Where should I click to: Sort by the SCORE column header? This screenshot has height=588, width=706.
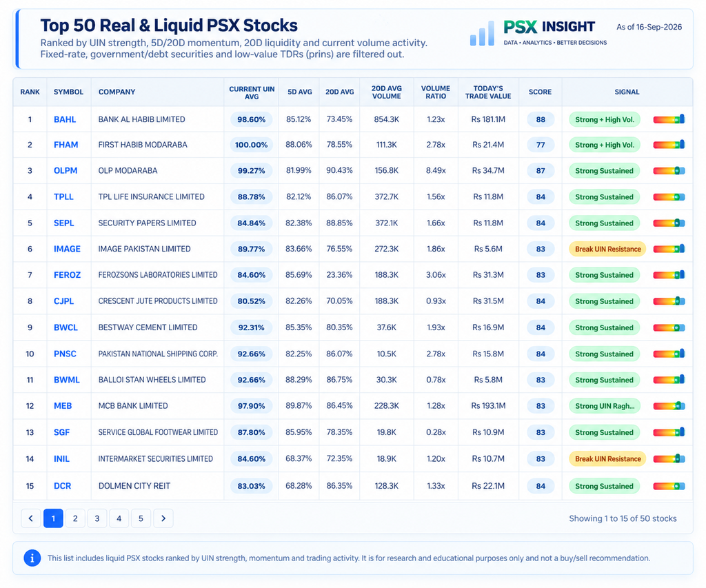click(x=540, y=92)
